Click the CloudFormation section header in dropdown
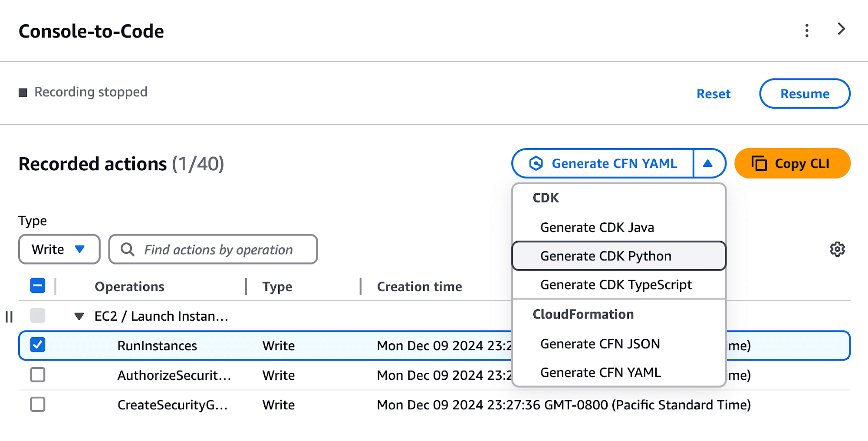868x441 pixels. (583, 314)
